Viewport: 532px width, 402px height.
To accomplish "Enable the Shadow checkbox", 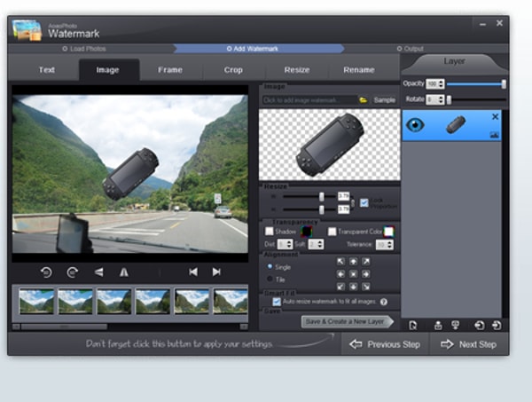I will click(x=269, y=232).
